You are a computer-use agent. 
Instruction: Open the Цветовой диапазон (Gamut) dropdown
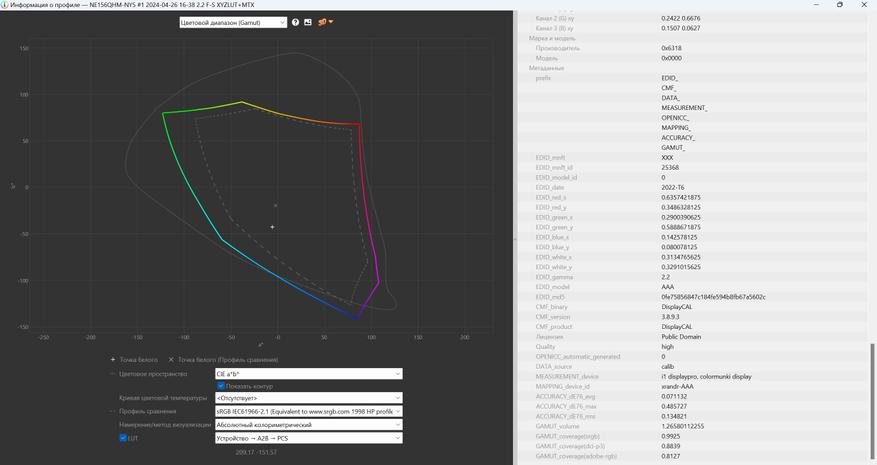pos(233,22)
